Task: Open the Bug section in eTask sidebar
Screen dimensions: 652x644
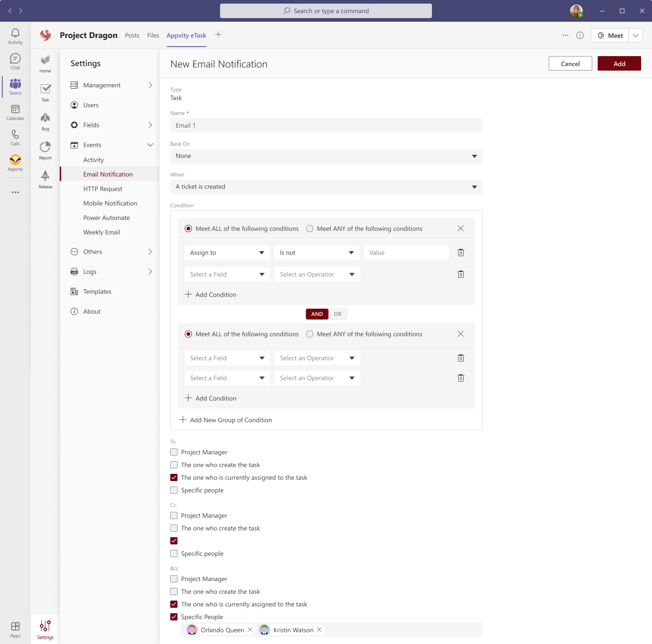Action: pos(45,121)
